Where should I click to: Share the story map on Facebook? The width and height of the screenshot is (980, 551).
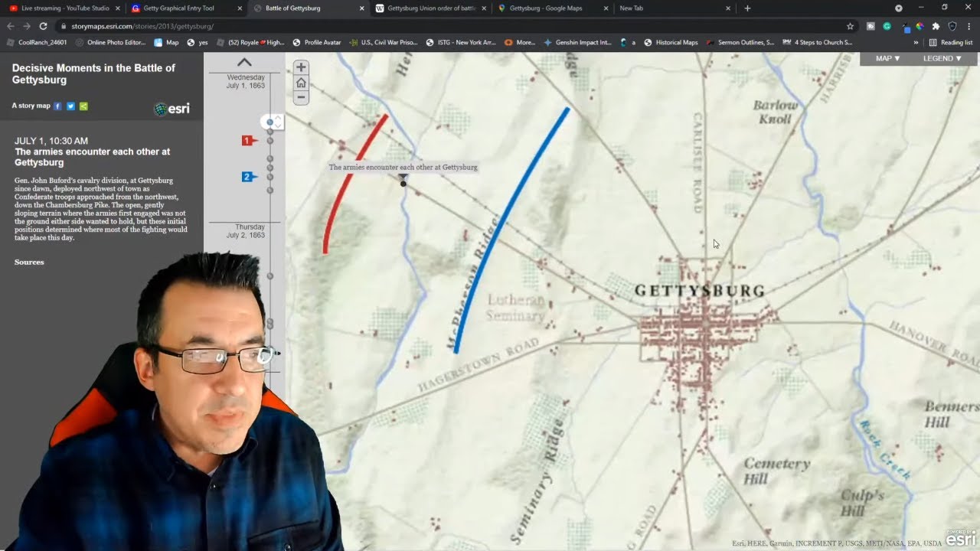pyautogui.click(x=57, y=106)
